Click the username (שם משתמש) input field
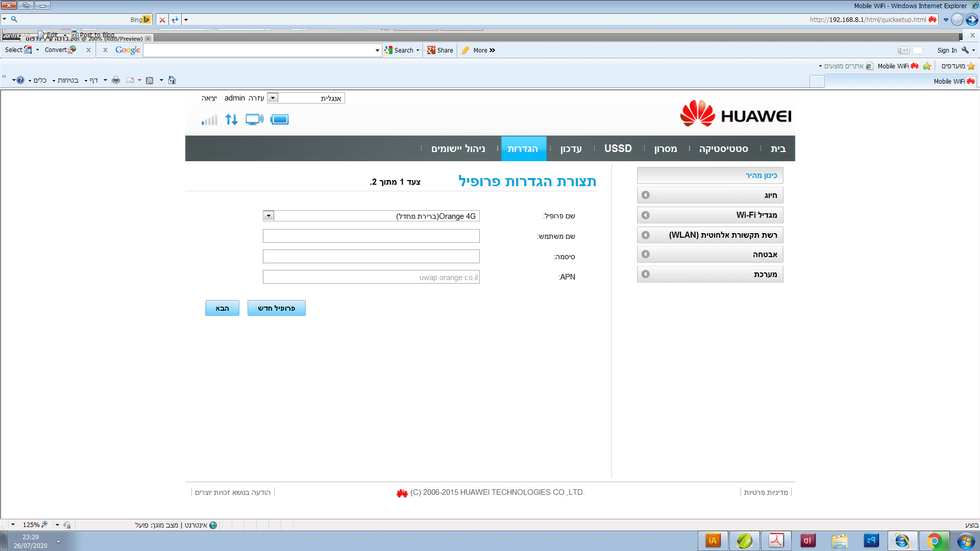The height and width of the screenshot is (551, 980). (x=371, y=236)
